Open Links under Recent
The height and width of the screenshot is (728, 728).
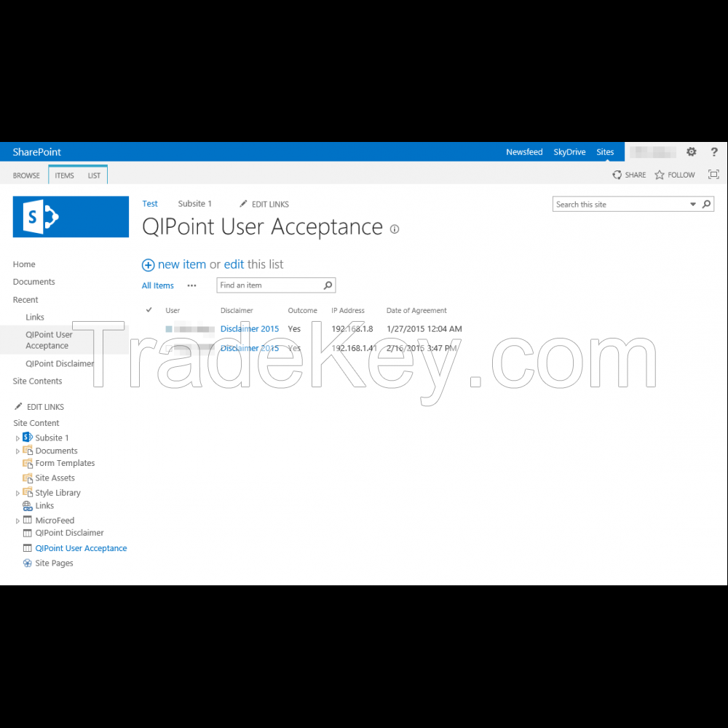(x=35, y=317)
